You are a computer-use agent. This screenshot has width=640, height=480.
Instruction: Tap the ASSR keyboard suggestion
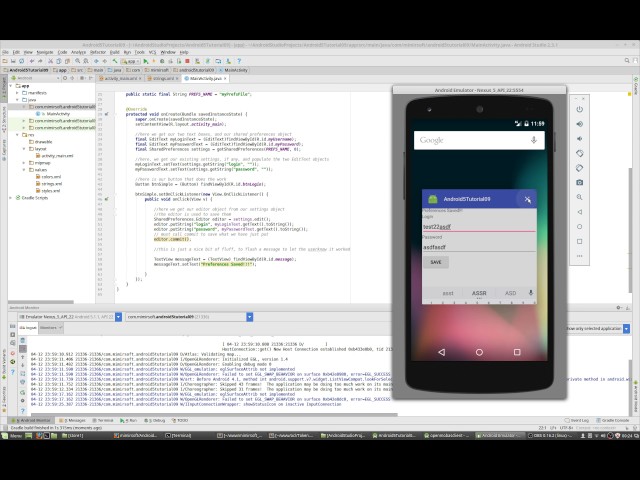479,293
